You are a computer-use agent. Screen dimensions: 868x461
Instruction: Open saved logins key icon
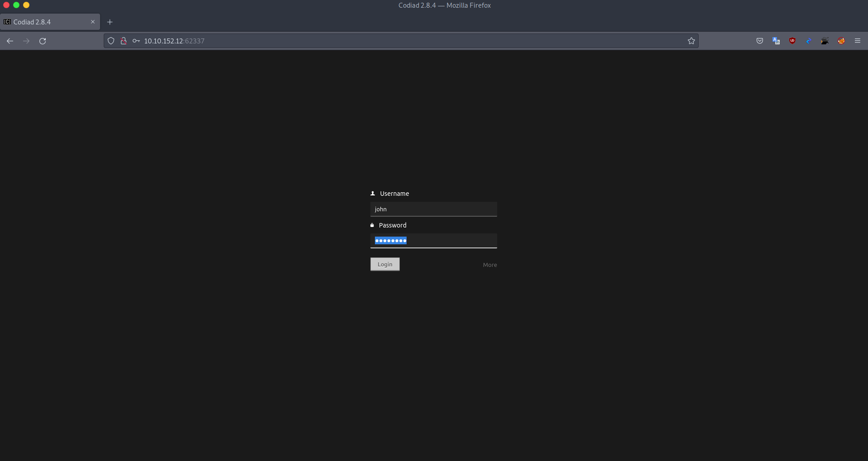tap(136, 41)
